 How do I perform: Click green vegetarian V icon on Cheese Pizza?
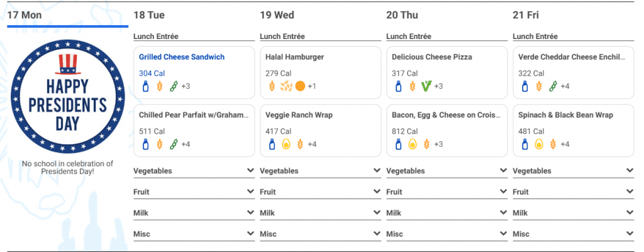[427, 86]
